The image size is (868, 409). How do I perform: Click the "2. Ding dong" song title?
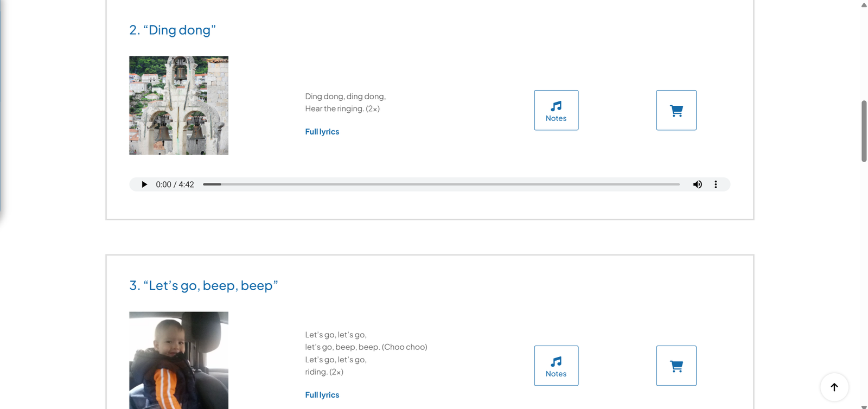(x=173, y=30)
